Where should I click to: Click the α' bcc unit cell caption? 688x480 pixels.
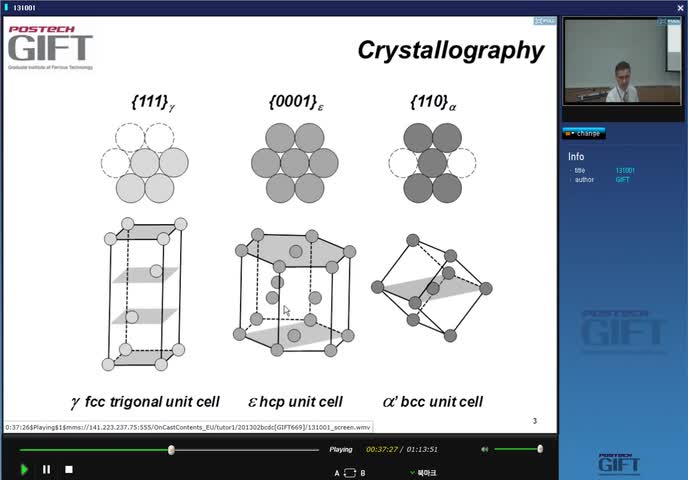[433, 401]
